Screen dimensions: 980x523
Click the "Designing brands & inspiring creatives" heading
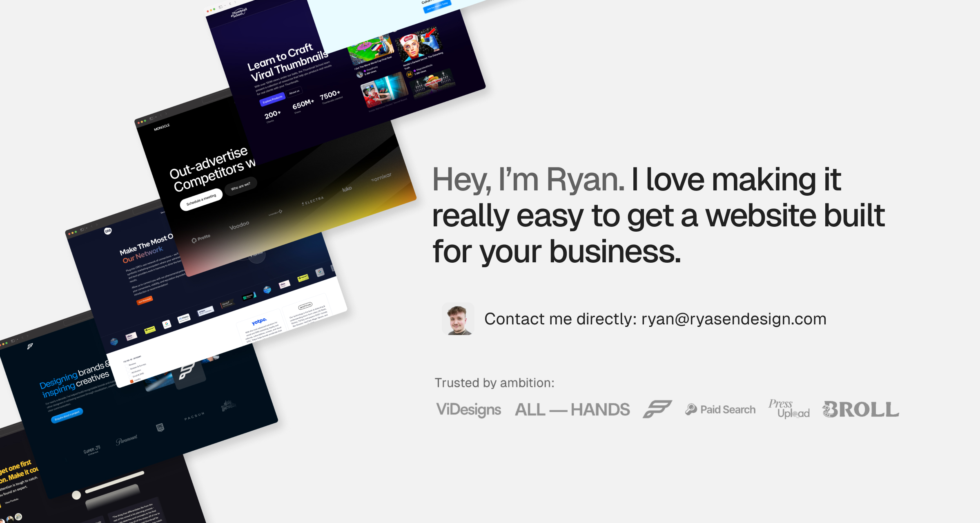(x=75, y=379)
